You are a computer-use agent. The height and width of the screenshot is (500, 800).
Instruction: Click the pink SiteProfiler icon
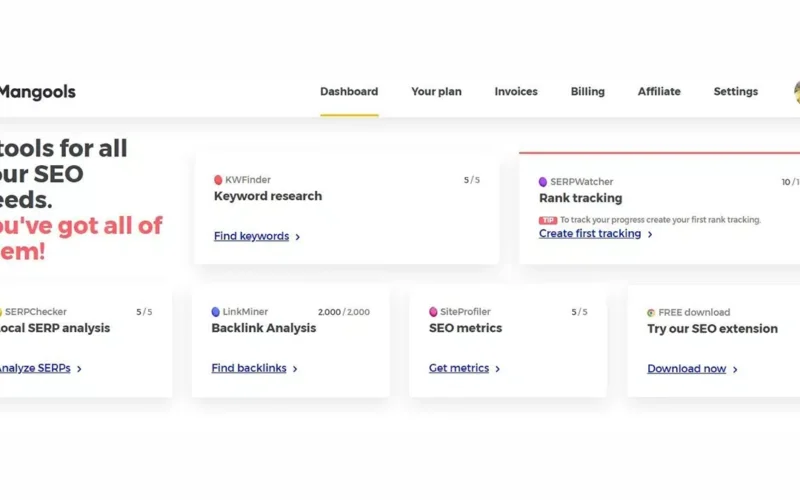pyautogui.click(x=433, y=312)
